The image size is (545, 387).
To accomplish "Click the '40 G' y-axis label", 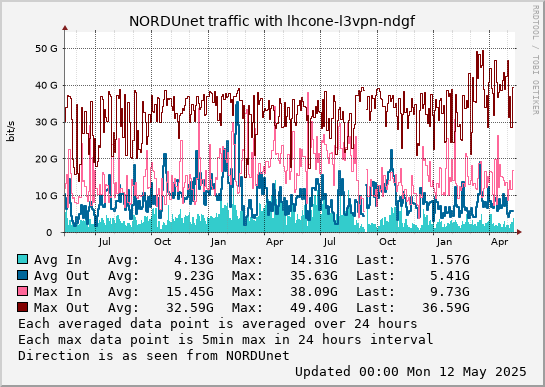I will [x=46, y=85].
